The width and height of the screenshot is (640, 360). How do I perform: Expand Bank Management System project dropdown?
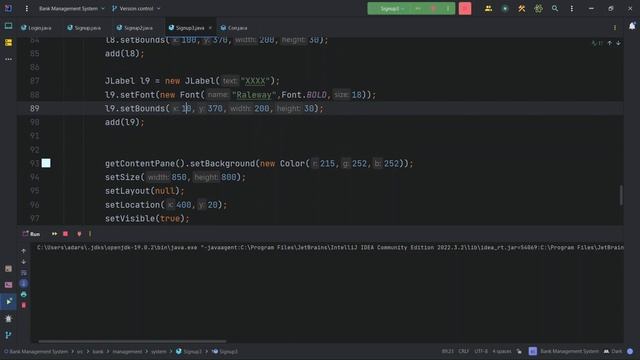72,9
